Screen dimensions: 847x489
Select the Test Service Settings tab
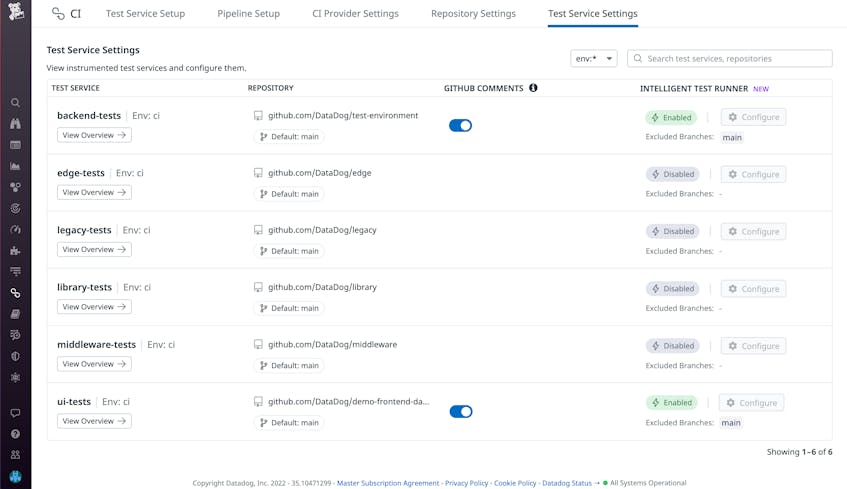[x=593, y=14]
